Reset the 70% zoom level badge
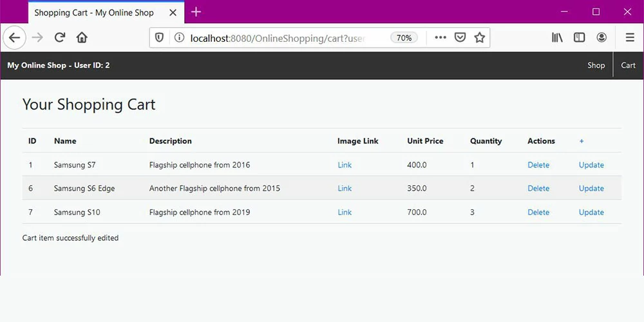Screen dimensions: 644x322 click(x=404, y=38)
